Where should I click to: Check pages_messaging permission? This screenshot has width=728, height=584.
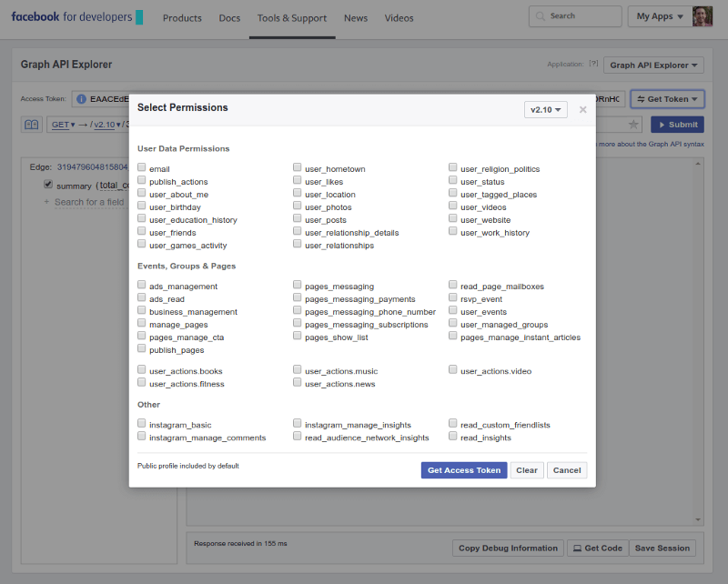click(x=298, y=285)
